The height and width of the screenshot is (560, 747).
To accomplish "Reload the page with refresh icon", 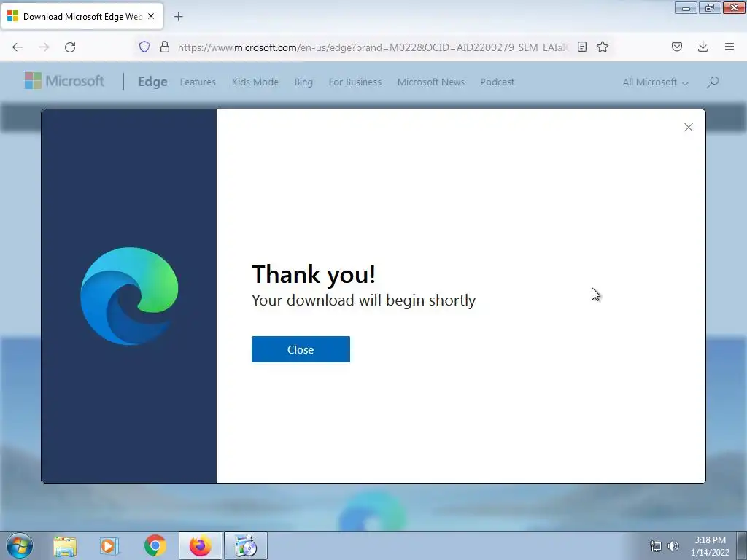I will point(70,47).
